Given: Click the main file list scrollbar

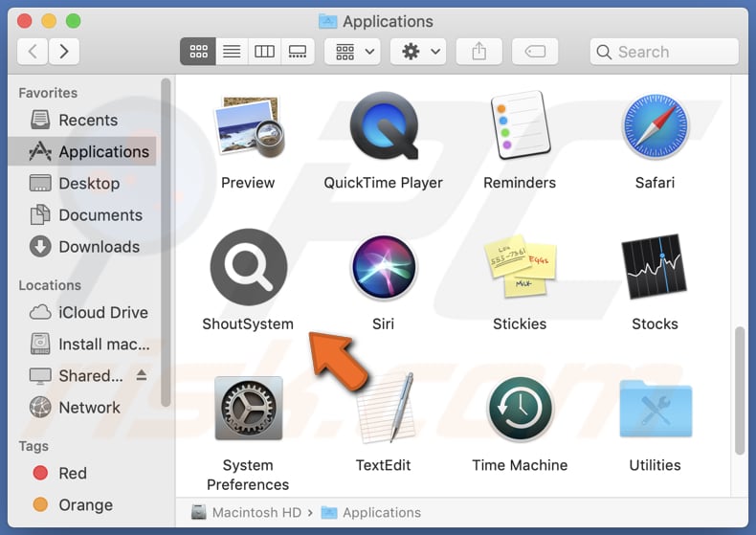Looking at the screenshot, I should point(740,390).
